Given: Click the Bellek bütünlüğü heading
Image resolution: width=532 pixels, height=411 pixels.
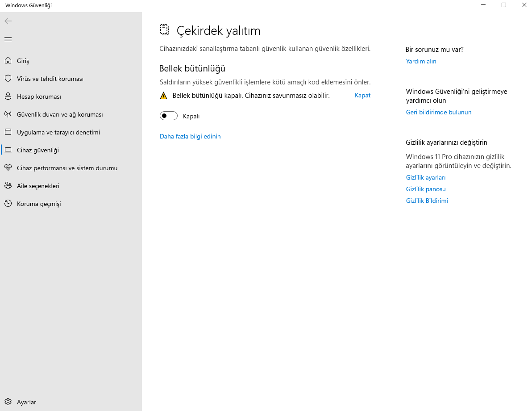Looking at the screenshot, I should (192, 69).
